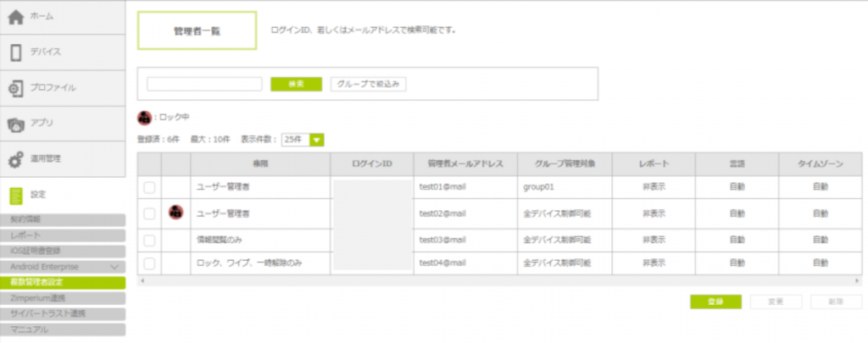The height and width of the screenshot is (343, 868).
Task: Click the search text input field
Action: (x=204, y=84)
